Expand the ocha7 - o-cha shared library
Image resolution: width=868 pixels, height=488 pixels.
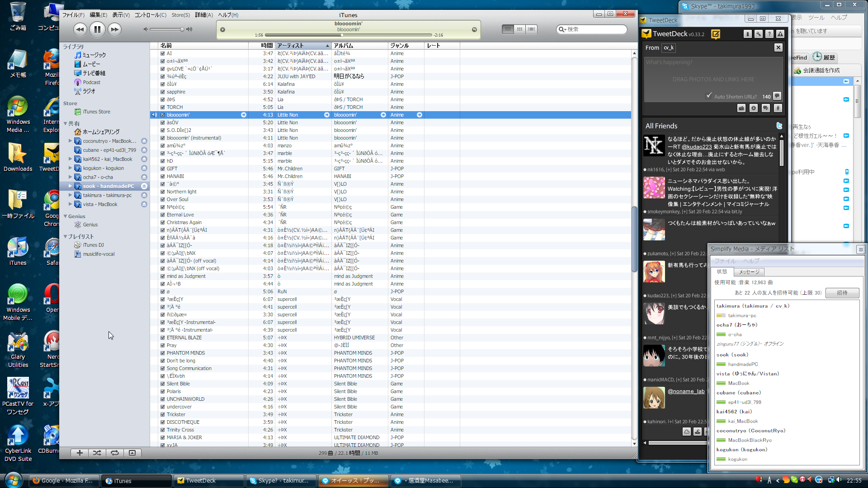click(70, 177)
